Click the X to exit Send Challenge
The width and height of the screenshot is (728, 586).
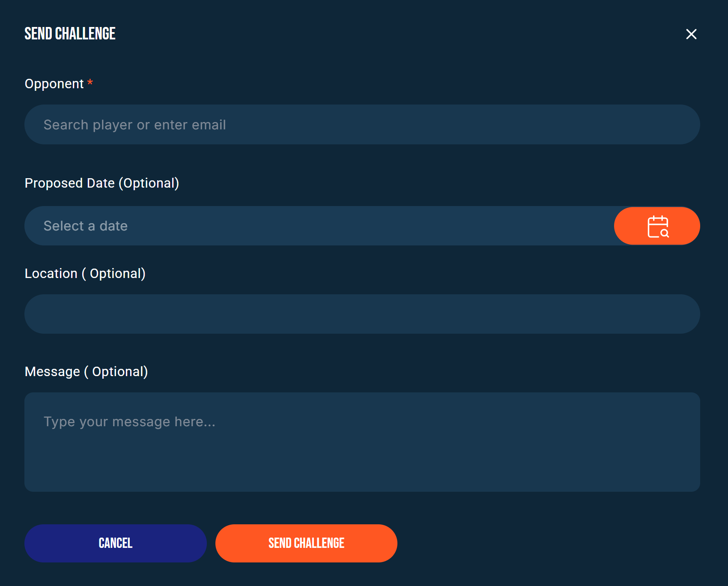click(x=691, y=34)
